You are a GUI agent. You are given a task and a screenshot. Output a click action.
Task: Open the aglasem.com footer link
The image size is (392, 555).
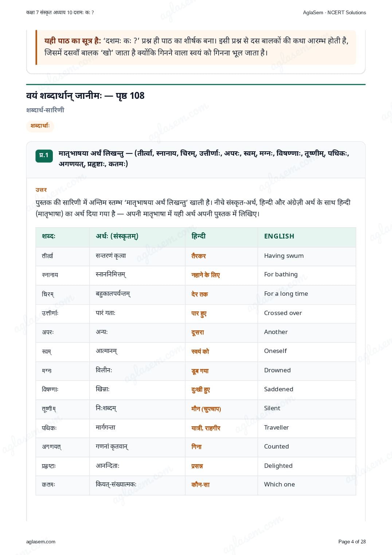[41, 542]
